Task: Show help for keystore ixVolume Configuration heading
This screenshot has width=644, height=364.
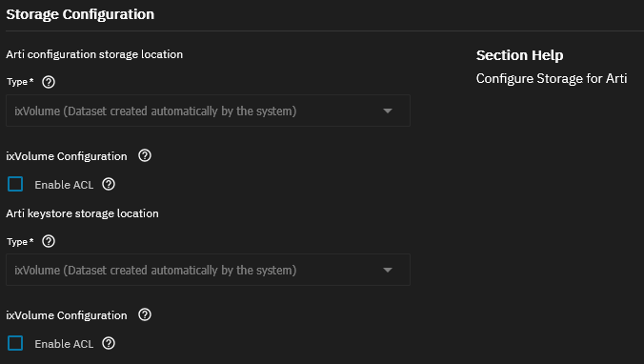Action: [x=145, y=314]
